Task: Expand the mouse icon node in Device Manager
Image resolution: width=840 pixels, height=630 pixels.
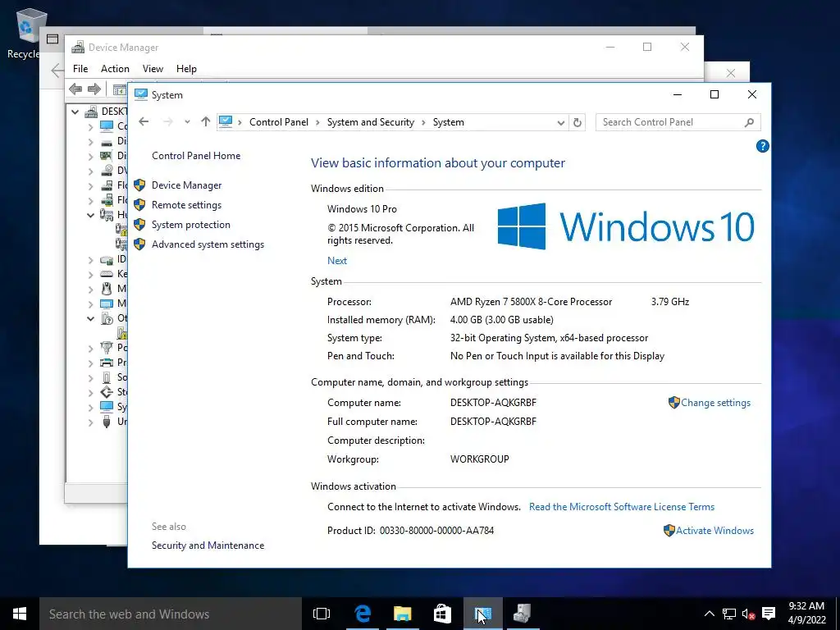Action: tap(90, 290)
